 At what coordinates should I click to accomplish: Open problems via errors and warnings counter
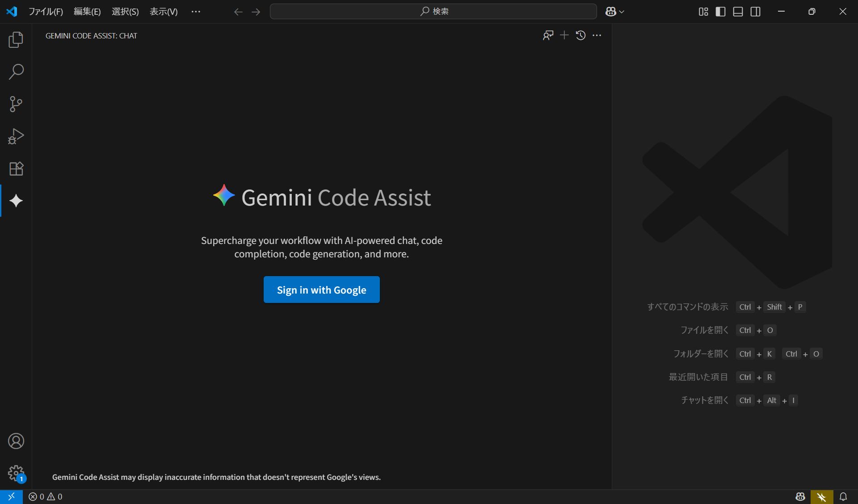click(x=46, y=496)
